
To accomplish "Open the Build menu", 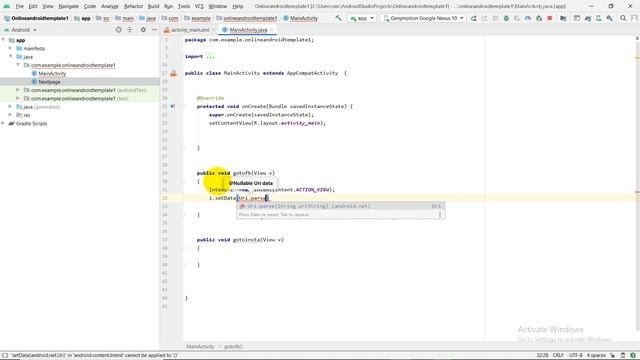I will coord(153,7).
